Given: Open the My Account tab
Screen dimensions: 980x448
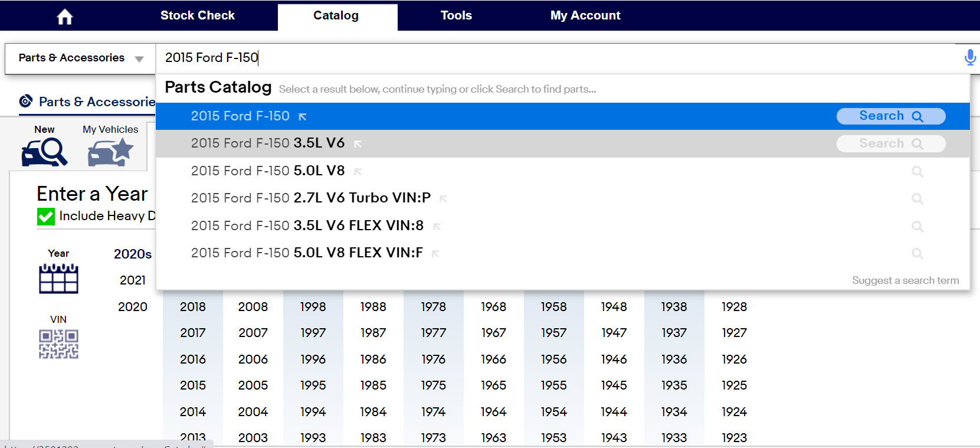Looking at the screenshot, I should (x=585, y=16).
